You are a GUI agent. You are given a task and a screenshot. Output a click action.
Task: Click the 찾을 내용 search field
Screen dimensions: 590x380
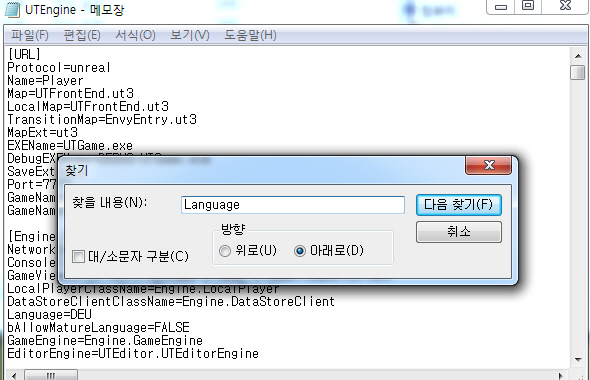[x=293, y=205]
